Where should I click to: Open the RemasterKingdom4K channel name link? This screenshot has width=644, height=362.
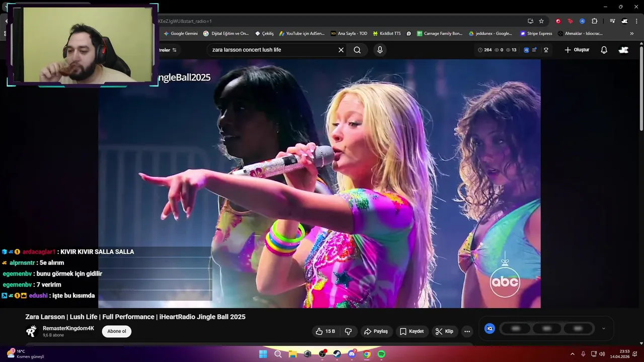pos(68,328)
